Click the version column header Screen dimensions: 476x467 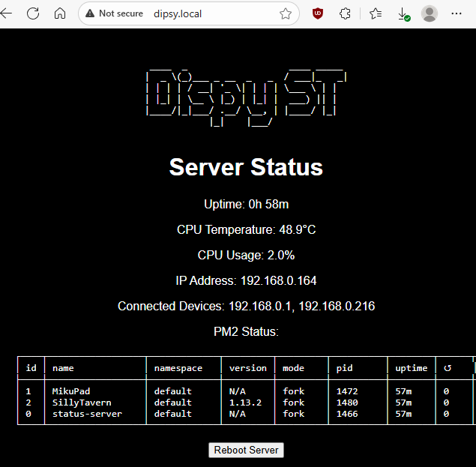click(248, 368)
